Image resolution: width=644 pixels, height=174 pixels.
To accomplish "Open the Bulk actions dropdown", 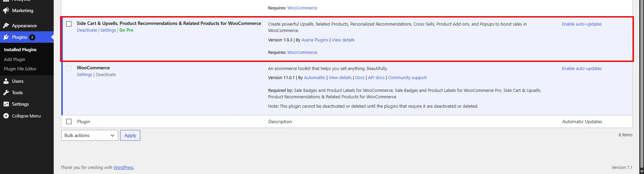I will tap(90, 135).
